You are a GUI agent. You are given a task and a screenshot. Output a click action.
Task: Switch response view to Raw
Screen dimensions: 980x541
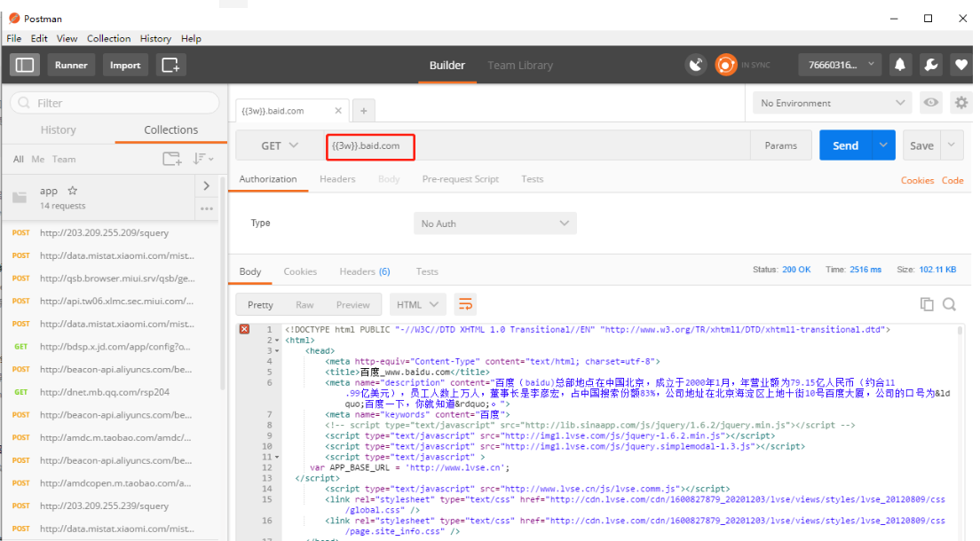pos(304,304)
